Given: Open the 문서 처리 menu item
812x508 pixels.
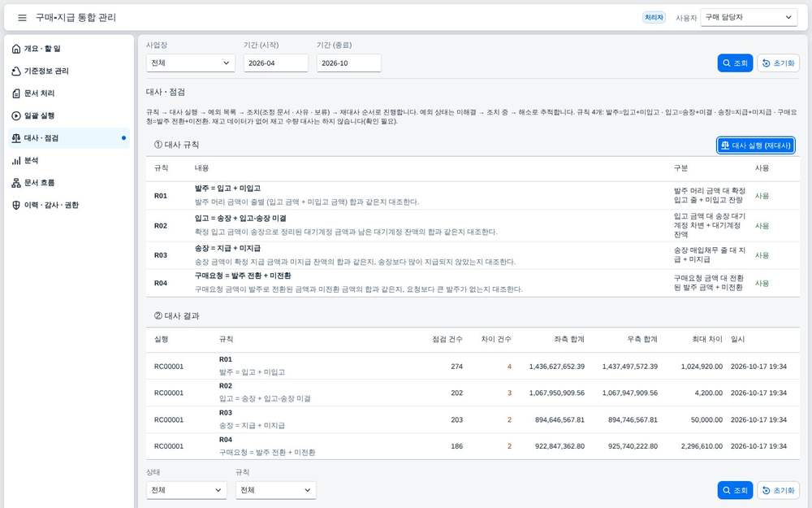Looking at the screenshot, I should pyautogui.click(x=69, y=93).
